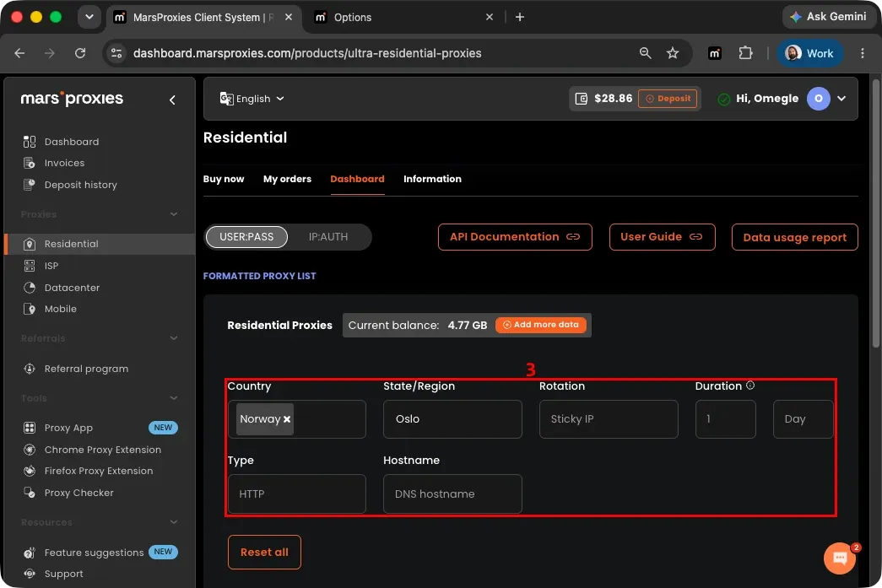Viewport: 882px width, 588px height.
Task: Open the live chat bubble
Action: (x=839, y=558)
